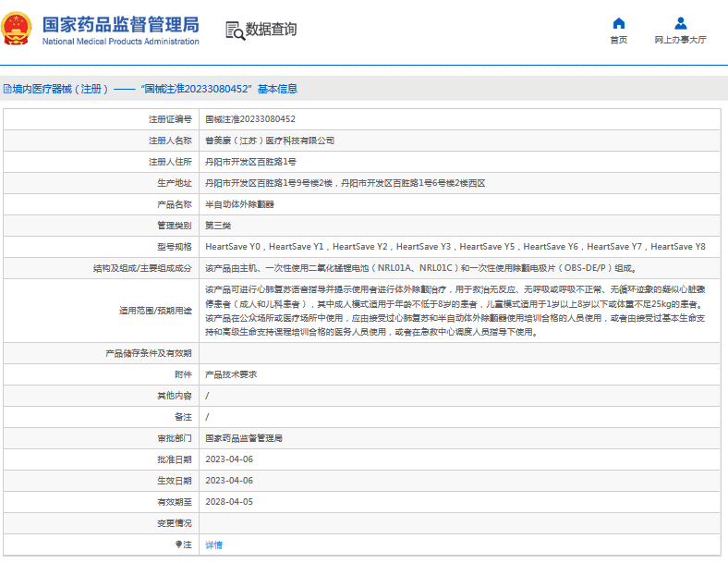Click the 变更情况 row label

coord(174,523)
